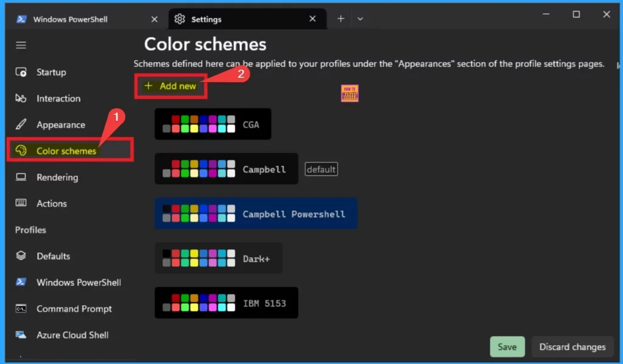Select the CGA color scheme
623x364 pixels.
[213, 124]
